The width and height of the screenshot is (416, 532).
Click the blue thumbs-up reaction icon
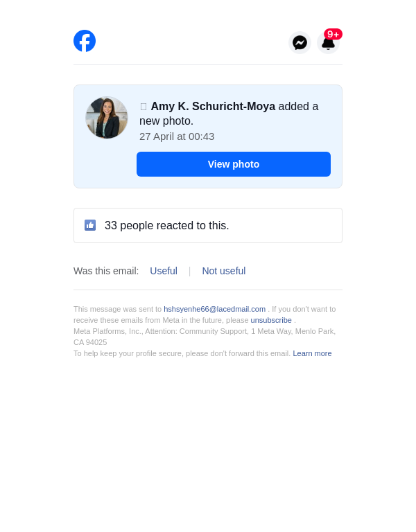click(x=90, y=225)
